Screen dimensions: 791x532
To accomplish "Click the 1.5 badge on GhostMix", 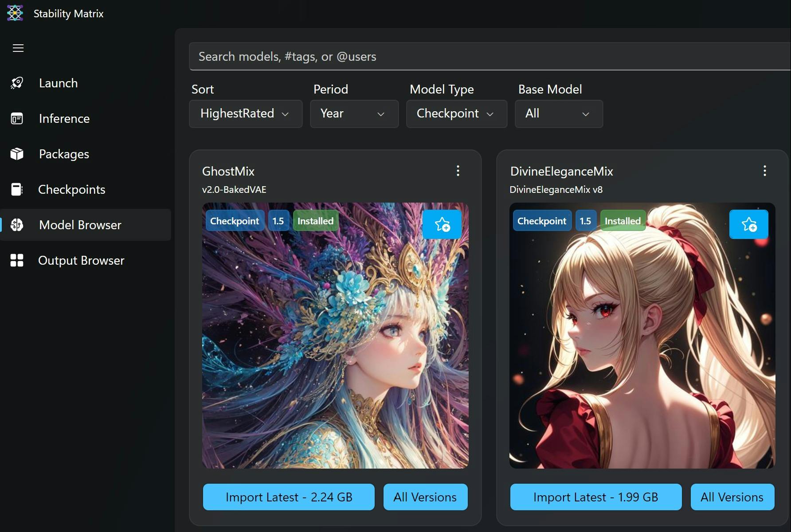I will [278, 221].
